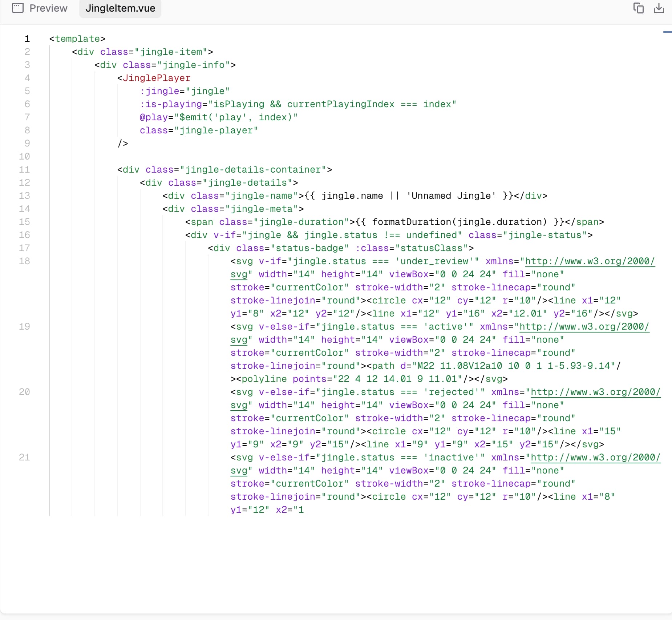Click the :jingle="jingle" attribute
Screen dimensions: 672x620
(x=185, y=91)
